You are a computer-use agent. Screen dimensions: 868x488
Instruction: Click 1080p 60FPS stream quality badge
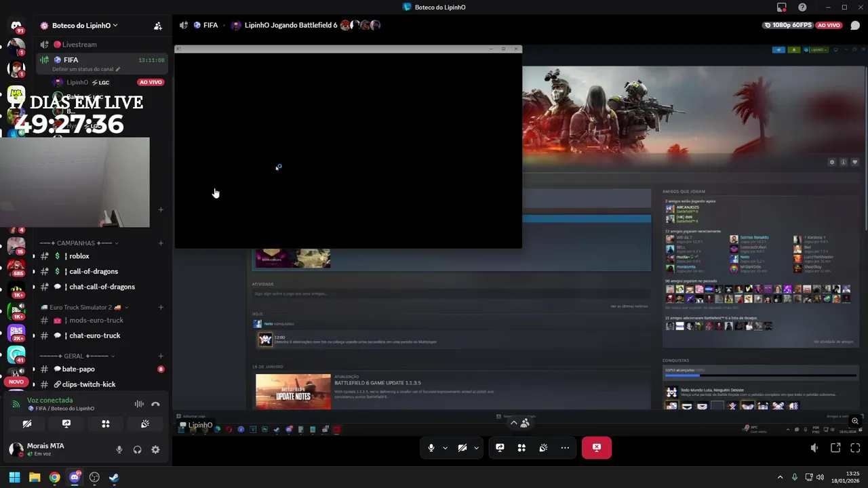[x=789, y=25]
